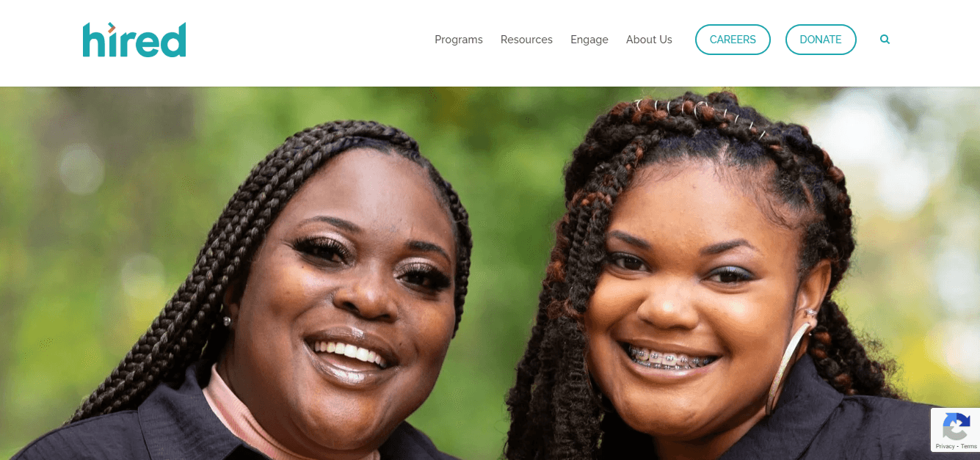The width and height of the screenshot is (980, 460).
Task: Click the hired logo
Action: (134, 40)
